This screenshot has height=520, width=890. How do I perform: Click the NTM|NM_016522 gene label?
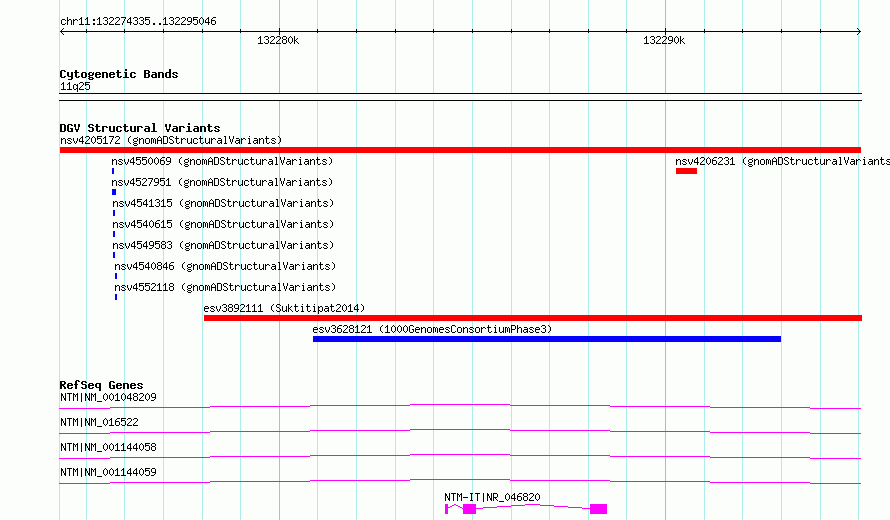tap(99, 422)
